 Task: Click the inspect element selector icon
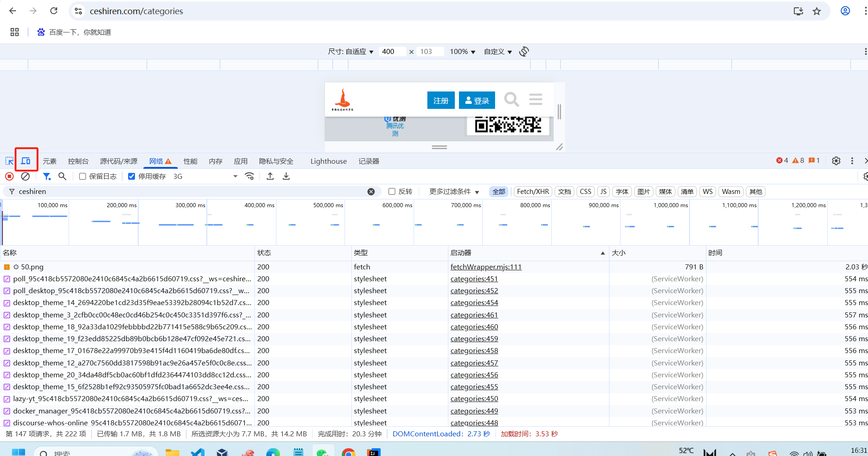tap(9, 161)
